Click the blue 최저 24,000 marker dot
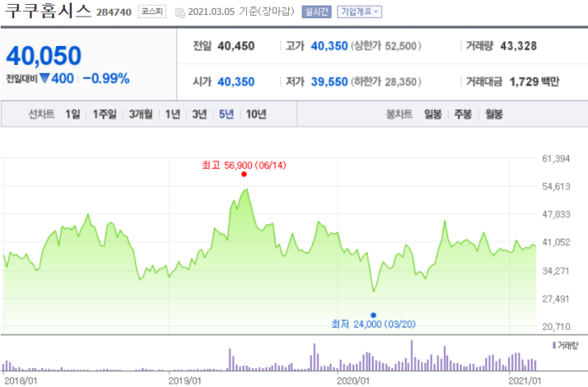The width and height of the screenshot is (588, 387). (x=373, y=315)
